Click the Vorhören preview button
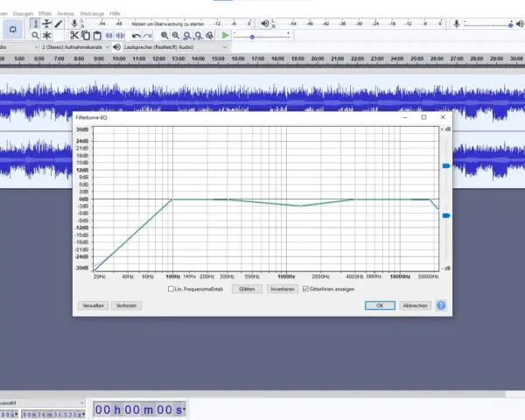 pos(126,305)
